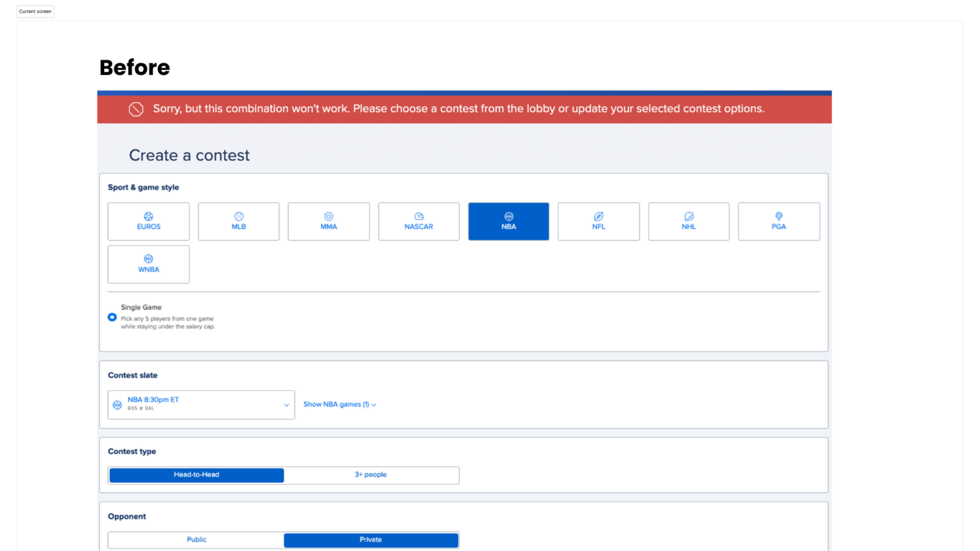The image size is (980, 551).
Task: Click the basketball icon in the contest slate box
Action: (117, 405)
